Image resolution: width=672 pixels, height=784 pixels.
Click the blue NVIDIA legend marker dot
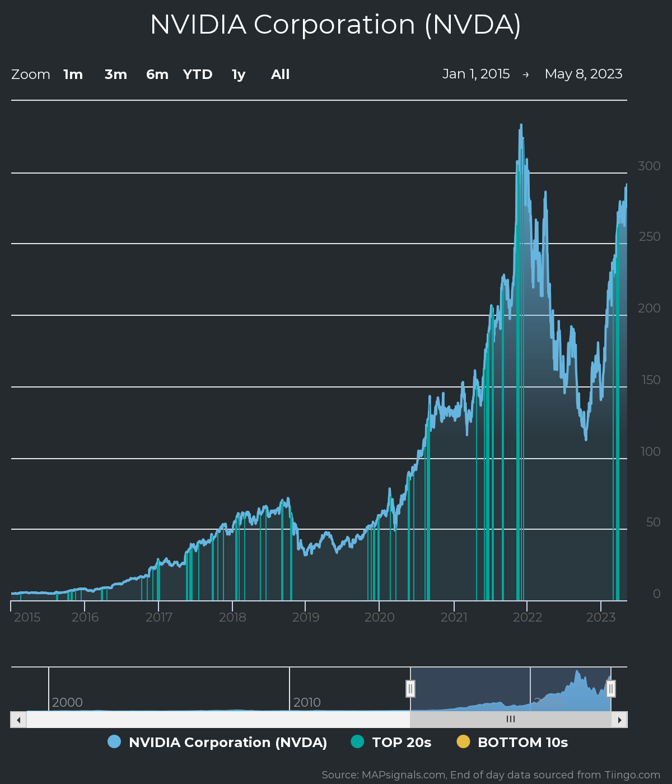point(114,742)
